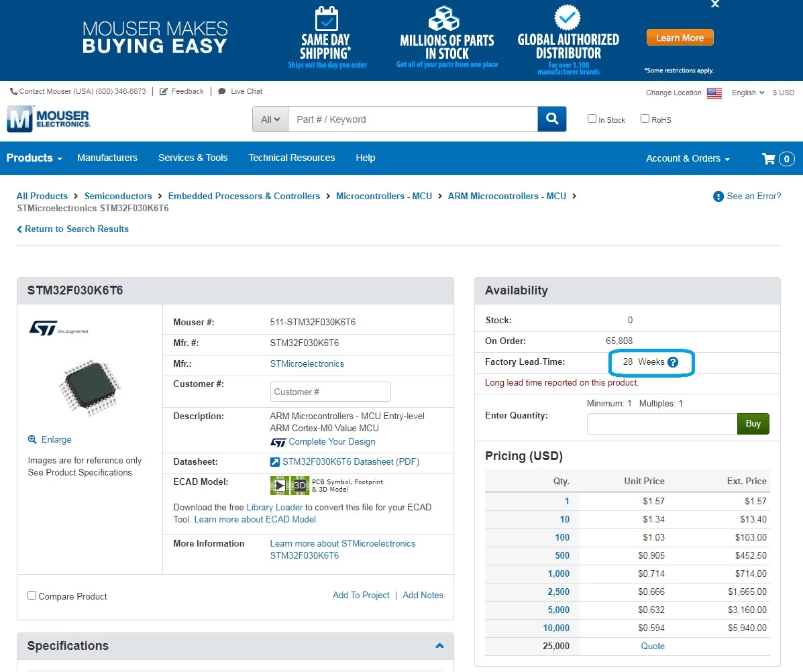This screenshot has height=672, width=803.
Task: Focus the Customer # input field
Action: (x=330, y=392)
